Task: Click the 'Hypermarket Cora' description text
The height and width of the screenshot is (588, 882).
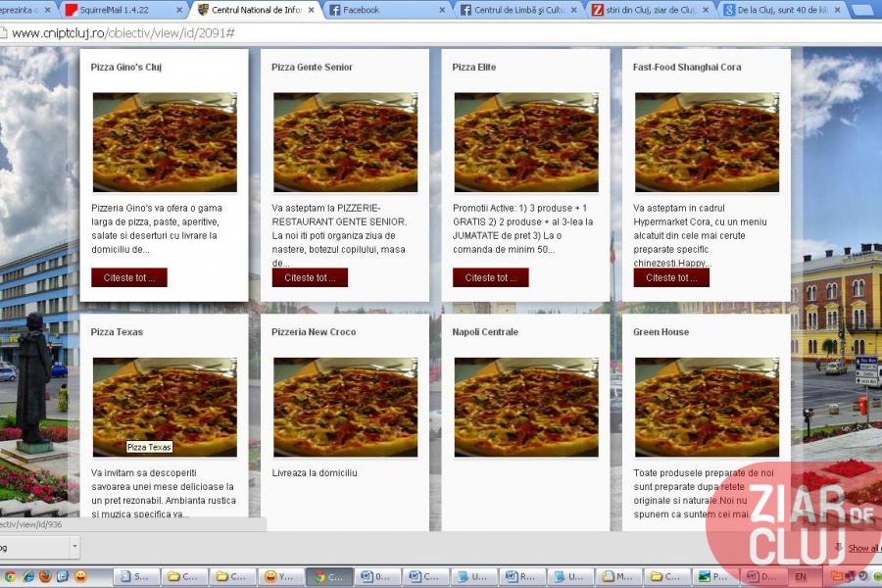Action: coord(700,235)
